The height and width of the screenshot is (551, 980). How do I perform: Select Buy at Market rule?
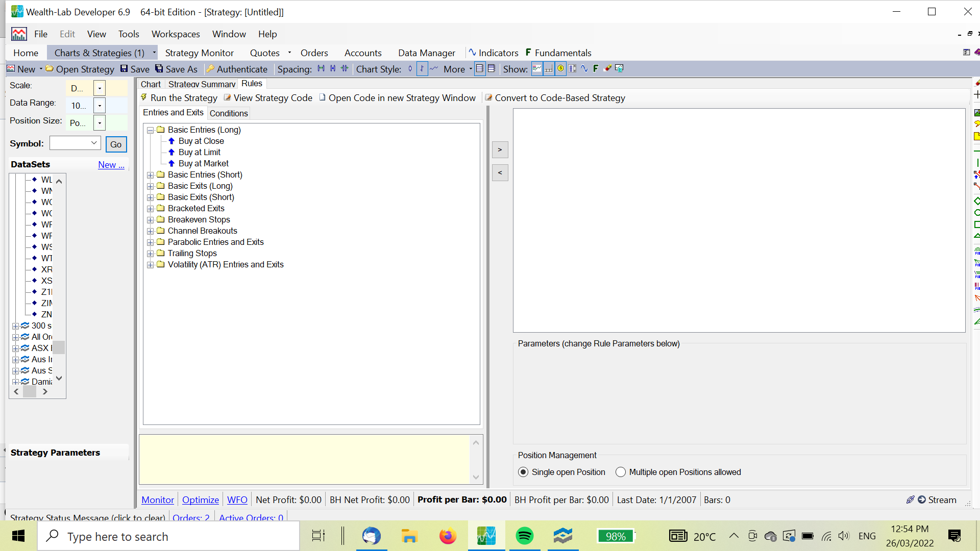[204, 163]
